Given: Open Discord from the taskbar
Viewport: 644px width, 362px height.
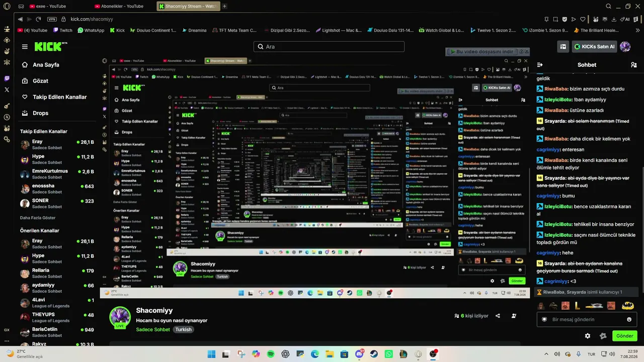Looking at the screenshot, I should tap(360, 354).
